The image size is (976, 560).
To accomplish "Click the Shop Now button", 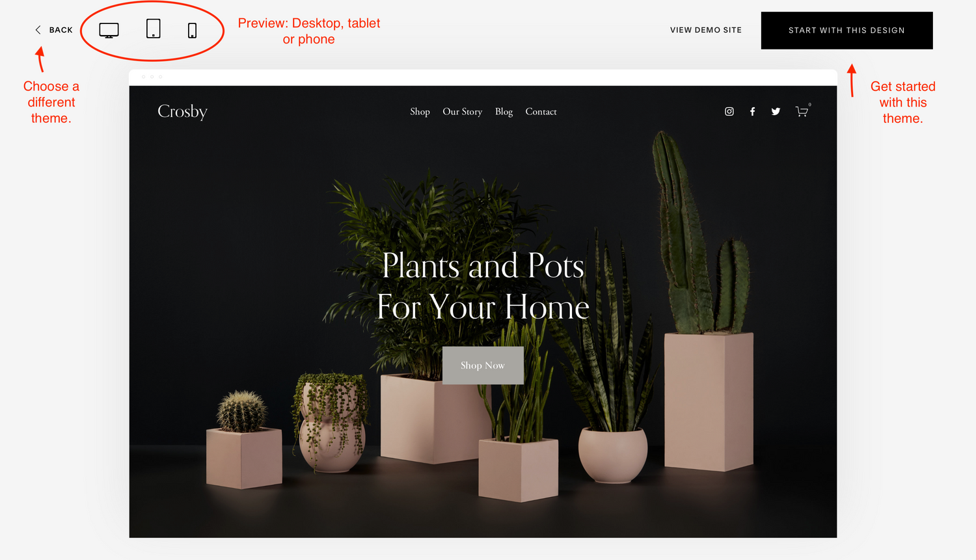I will point(483,366).
